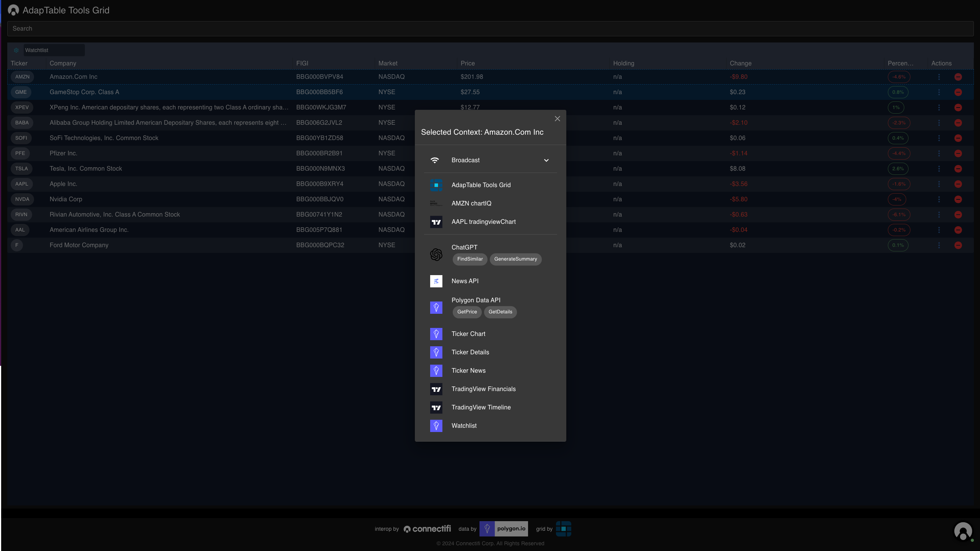Open Ticker Chart entry
The width and height of the screenshot is (980, 551).
click(491, 334)
